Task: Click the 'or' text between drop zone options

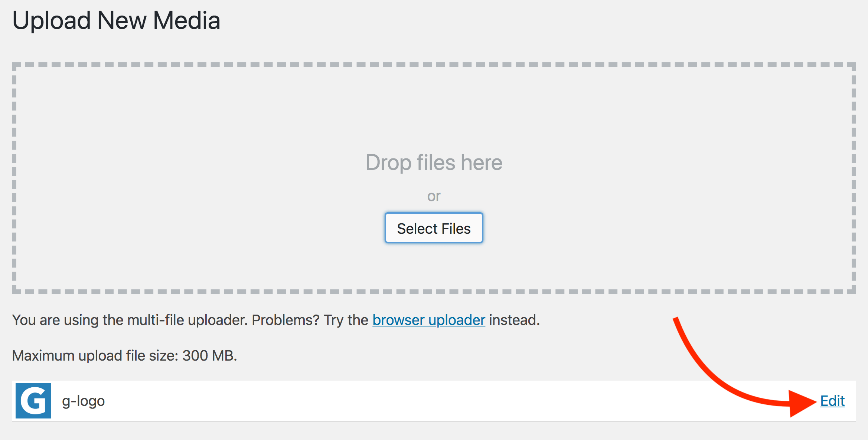Action: click(x=434, y=196)
